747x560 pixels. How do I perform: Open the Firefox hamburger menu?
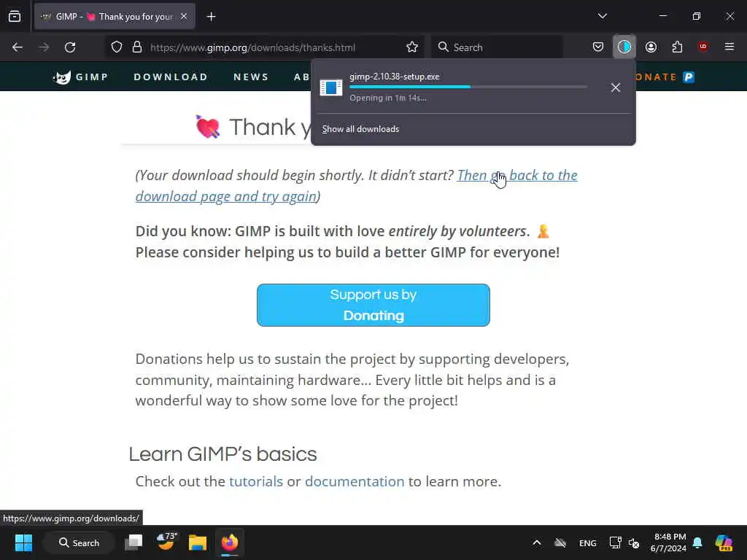[x=729, y=47]
